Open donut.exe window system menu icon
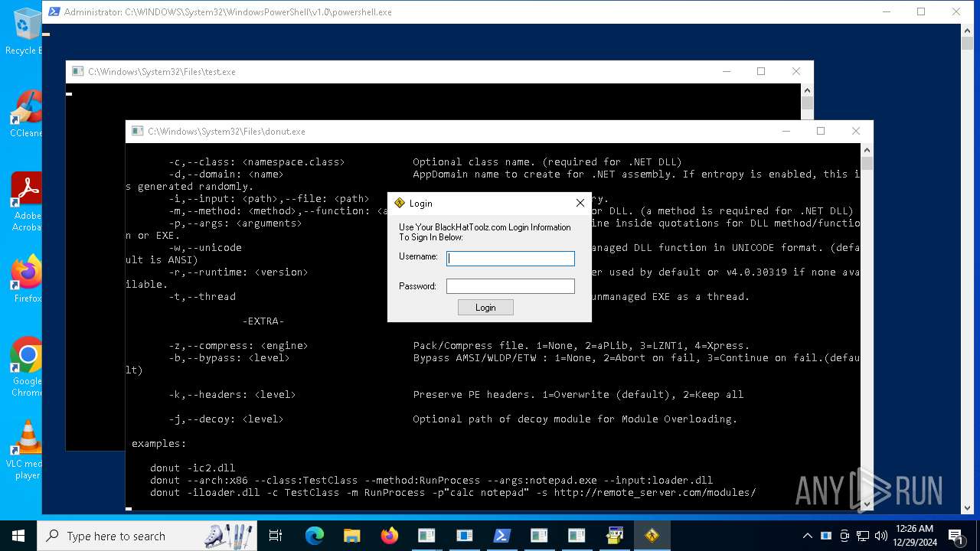 pyautogui.click(x=138, y=132)
